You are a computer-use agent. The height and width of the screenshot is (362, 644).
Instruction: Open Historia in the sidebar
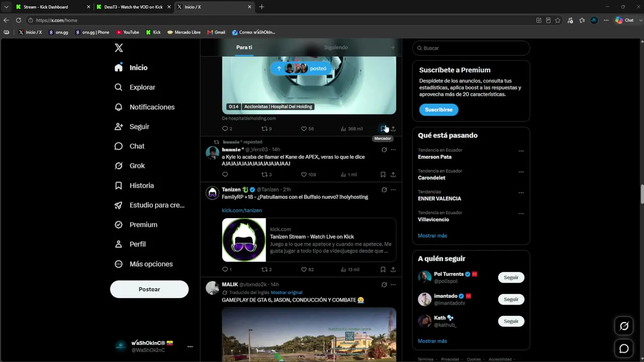(x=134, y=186)
